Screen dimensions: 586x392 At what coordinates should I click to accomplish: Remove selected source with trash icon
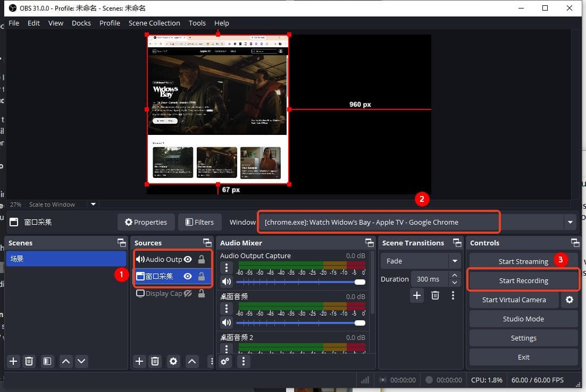click(x=155, y=361)
